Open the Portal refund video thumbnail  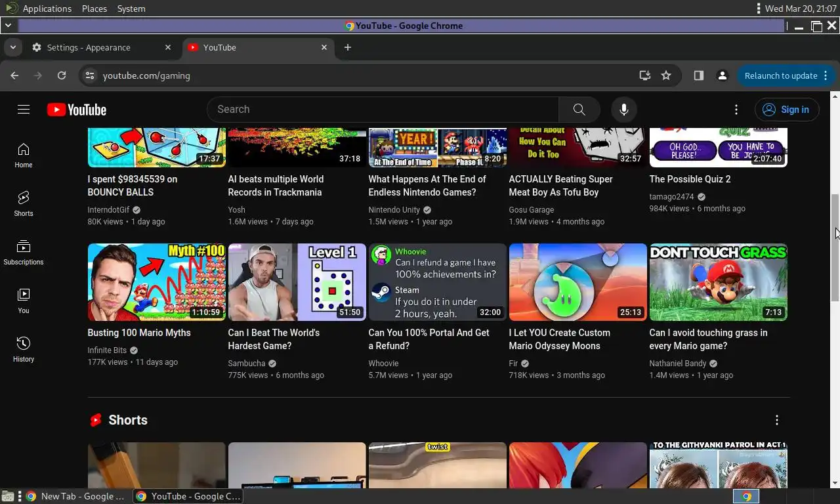point(437,282)
